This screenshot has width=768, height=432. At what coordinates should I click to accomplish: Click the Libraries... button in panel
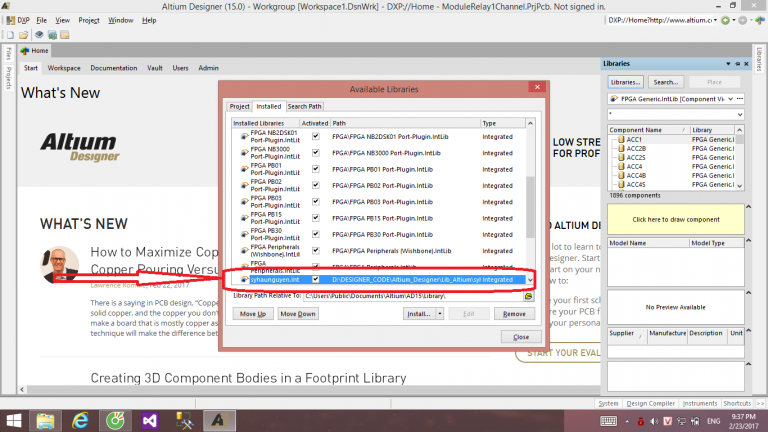coord(625,82)
